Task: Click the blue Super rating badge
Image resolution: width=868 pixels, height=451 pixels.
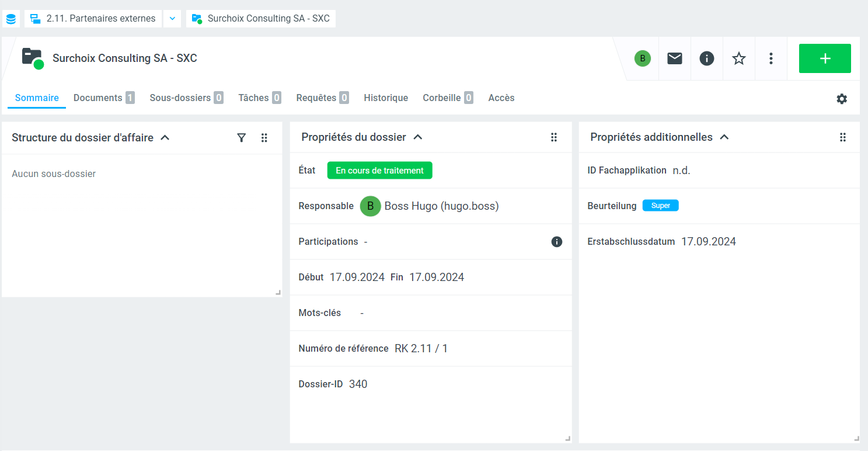Action: pos(660,206)
